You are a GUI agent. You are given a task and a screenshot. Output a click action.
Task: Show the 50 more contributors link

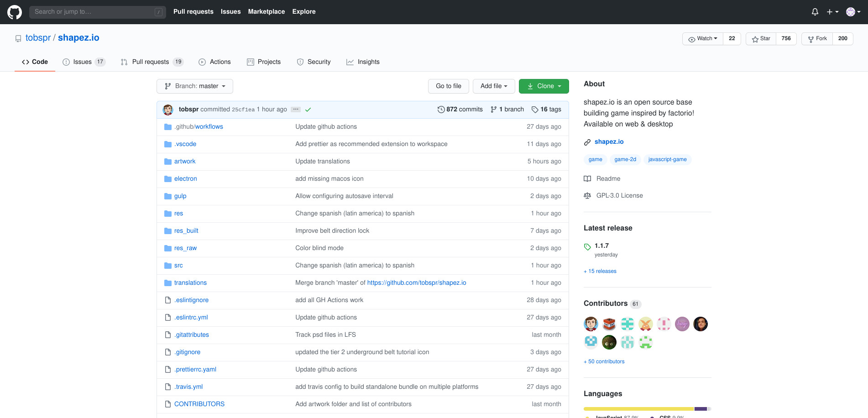point(604,361)
